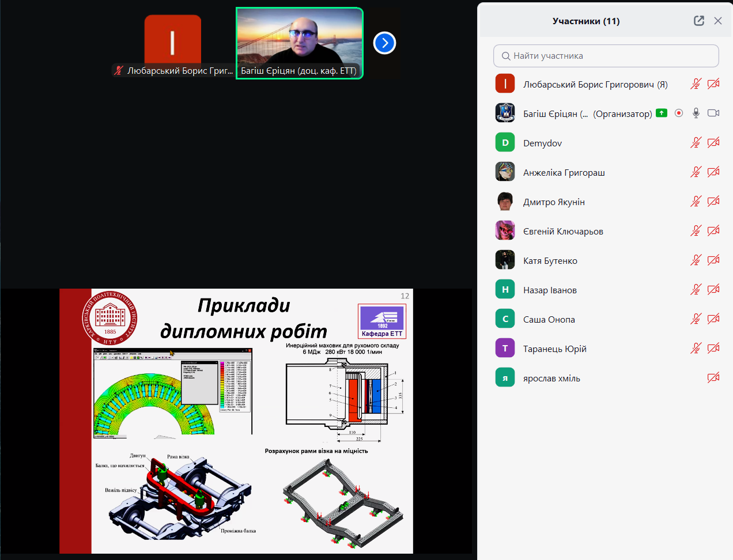Click camera-off icon for ярослав хміль
The height and width of the screenshot is (560, 733).
click(x=713, y=377)
